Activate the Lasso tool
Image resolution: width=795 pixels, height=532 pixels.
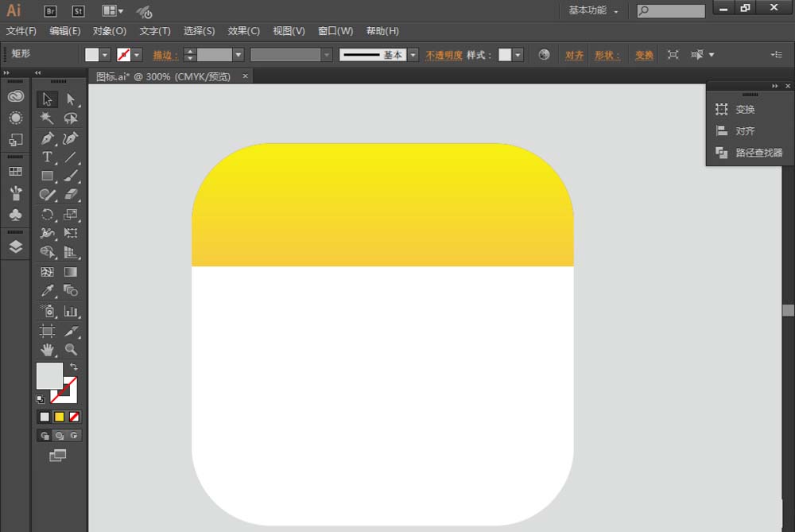tap(71, 118)
